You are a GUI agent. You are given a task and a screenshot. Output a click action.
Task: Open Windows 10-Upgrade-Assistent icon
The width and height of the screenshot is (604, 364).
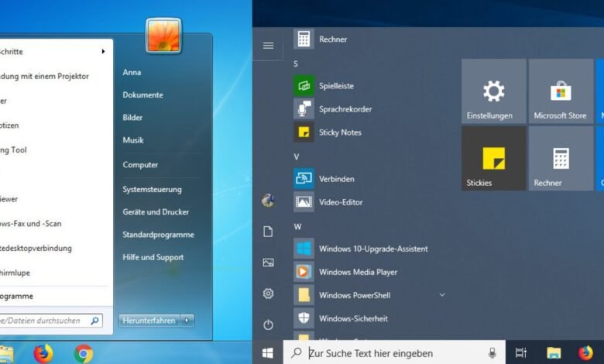[304, 249]
